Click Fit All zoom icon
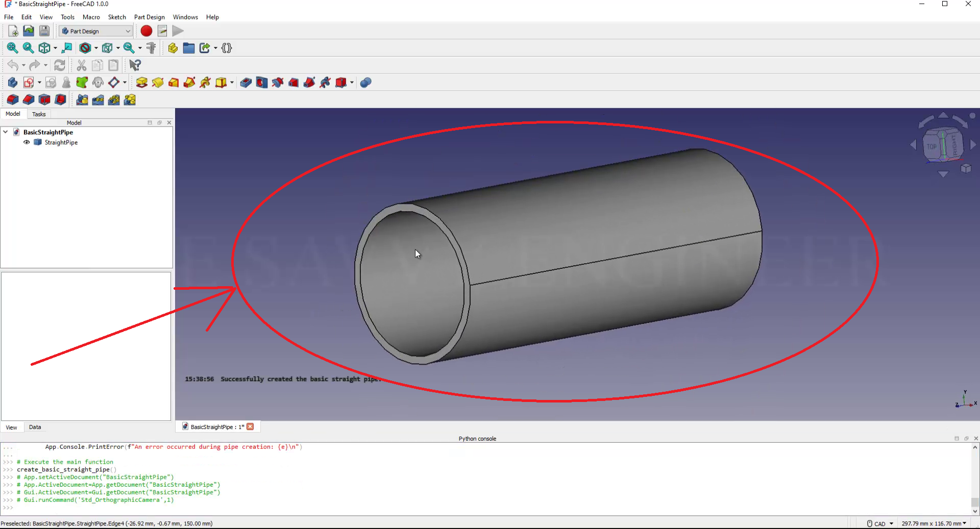 coord(12,48)
